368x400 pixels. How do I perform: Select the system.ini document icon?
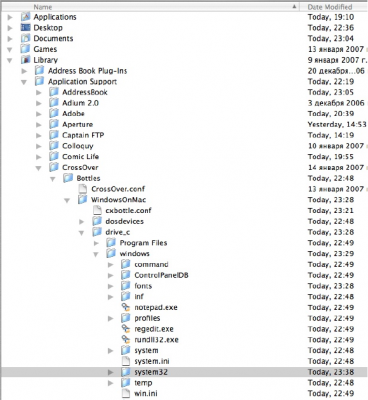125,361
